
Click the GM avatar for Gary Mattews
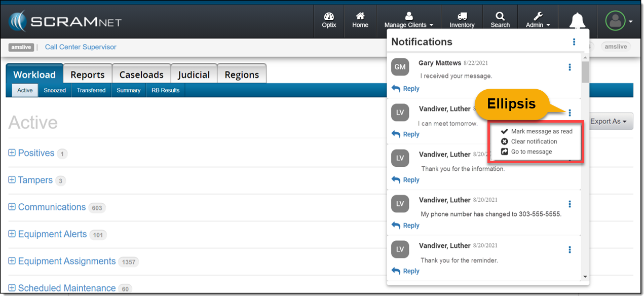click(400, 67)
